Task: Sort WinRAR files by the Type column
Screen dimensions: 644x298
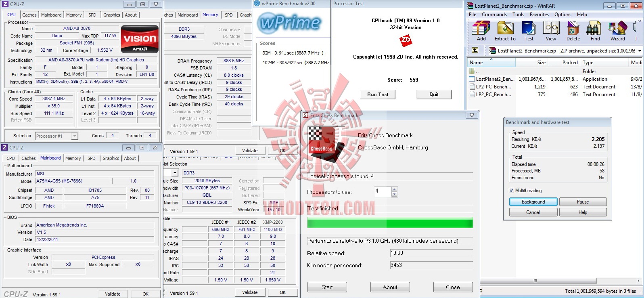Action: 604,63
